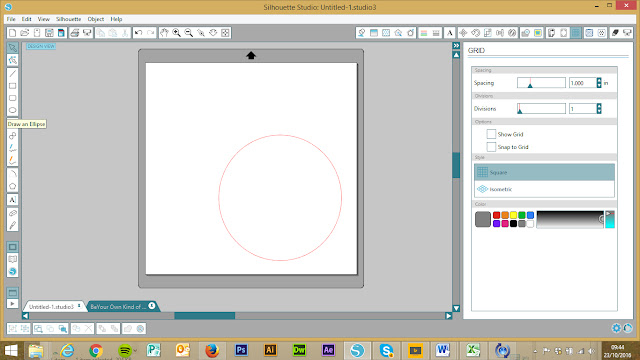
Task: Fit page to window icon
Action: pos(225,33)
